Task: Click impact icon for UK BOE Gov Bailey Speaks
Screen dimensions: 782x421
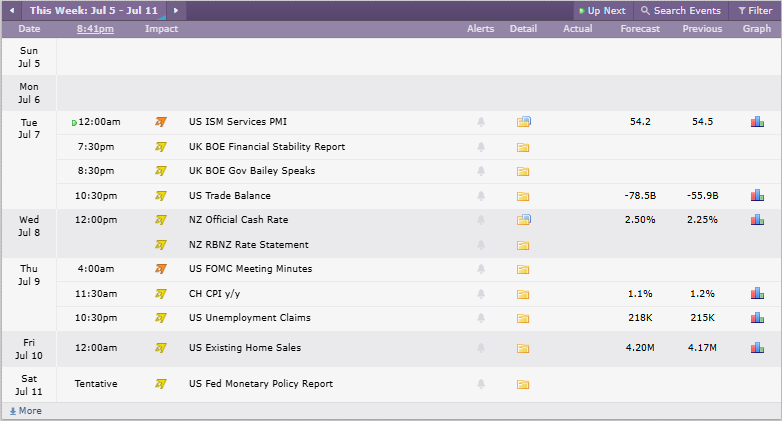Action: [x=161, y=171]
